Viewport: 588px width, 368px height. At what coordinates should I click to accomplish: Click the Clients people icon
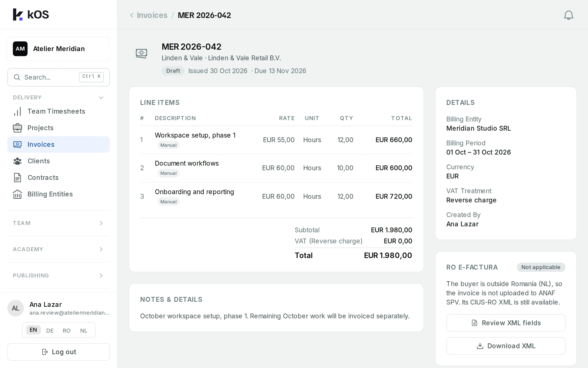click(17, 161)
